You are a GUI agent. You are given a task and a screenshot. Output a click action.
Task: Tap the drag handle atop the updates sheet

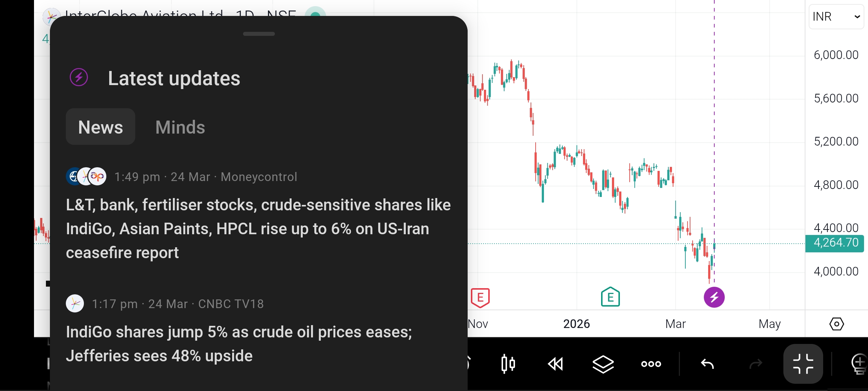(x=259, y=34)
